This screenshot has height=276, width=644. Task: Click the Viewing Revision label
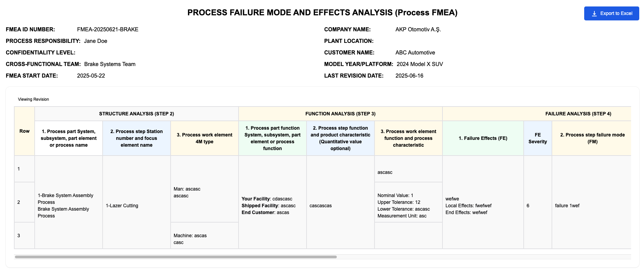click(x=33, y=99)
